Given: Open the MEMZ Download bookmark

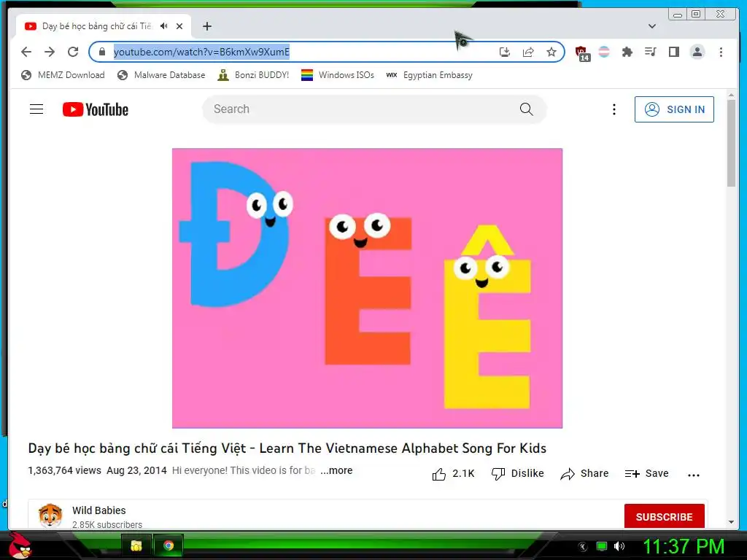Looking at the screenshot, I should (63, 75).
